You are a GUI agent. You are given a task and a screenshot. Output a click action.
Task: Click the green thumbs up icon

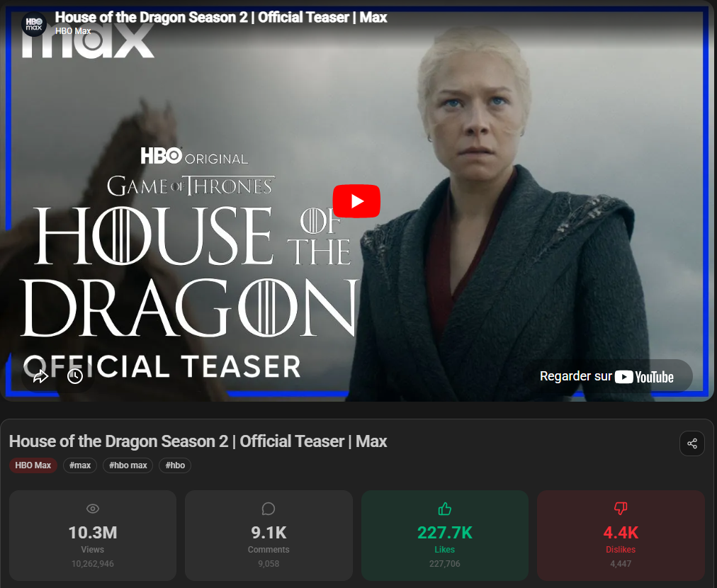(444, 509)
